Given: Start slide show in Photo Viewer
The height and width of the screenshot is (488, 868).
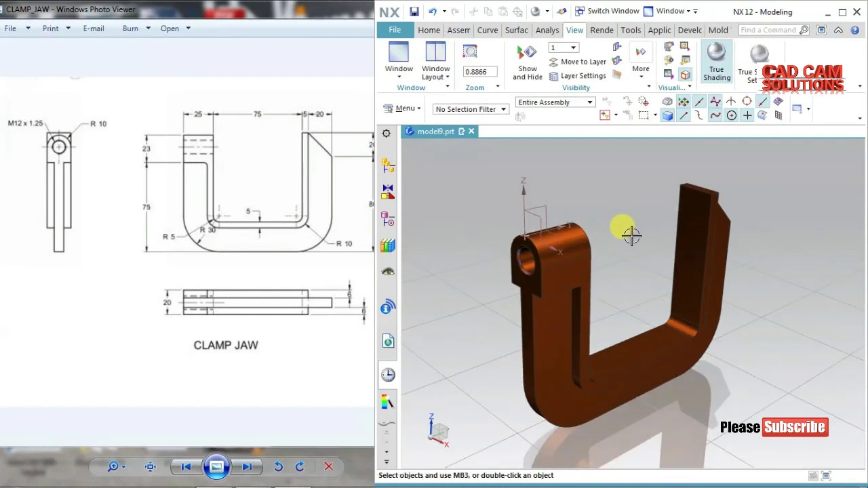Looking at the screenshot, I should (x=216, y=466).
